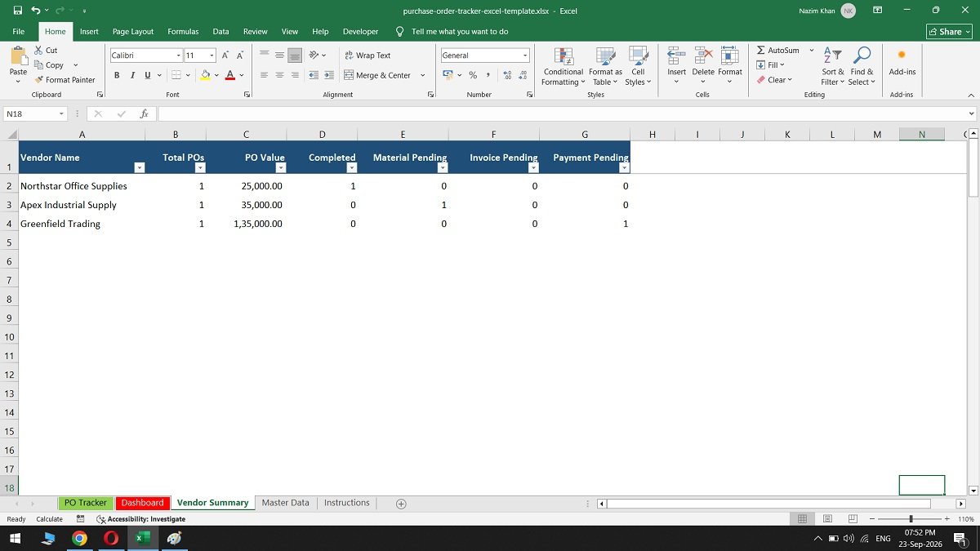Click the Insert cells icon
The height and width of the screenshot is (551, 980).
click(676, 56)
